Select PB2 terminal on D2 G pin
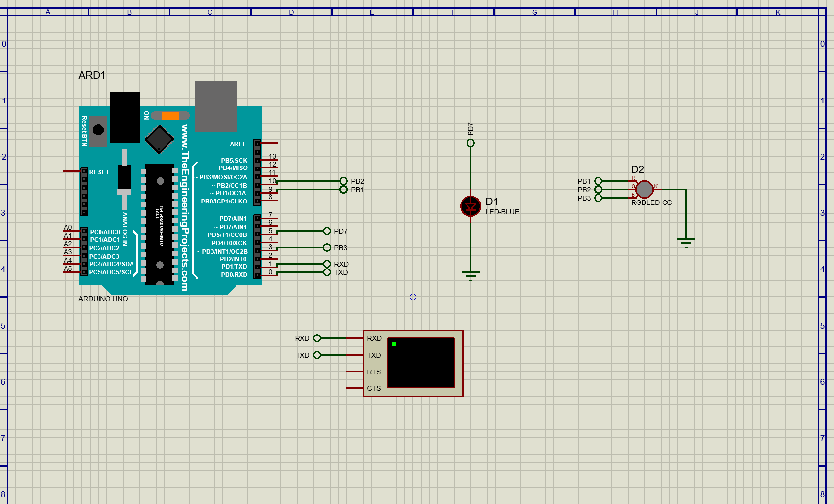834x504 pixels. pos(598,190)
